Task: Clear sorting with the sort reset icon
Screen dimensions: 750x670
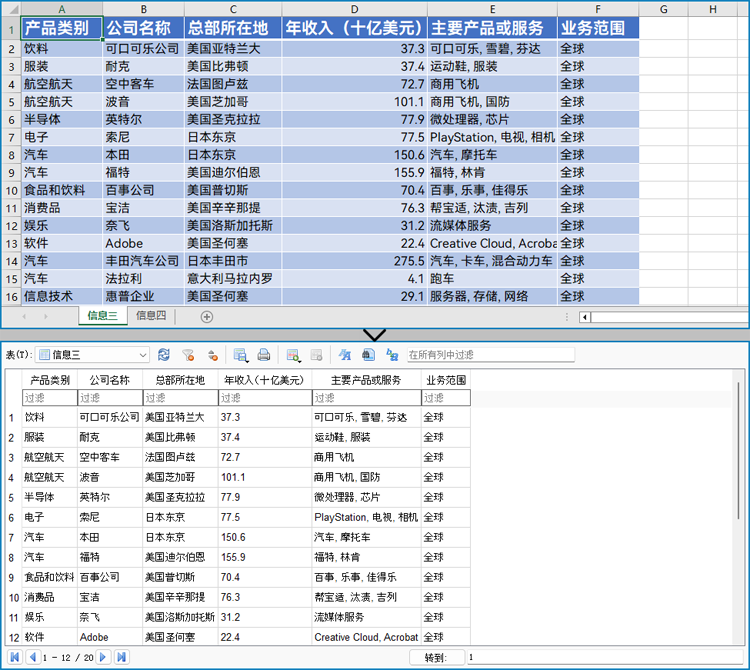Action: click(212, 355)
